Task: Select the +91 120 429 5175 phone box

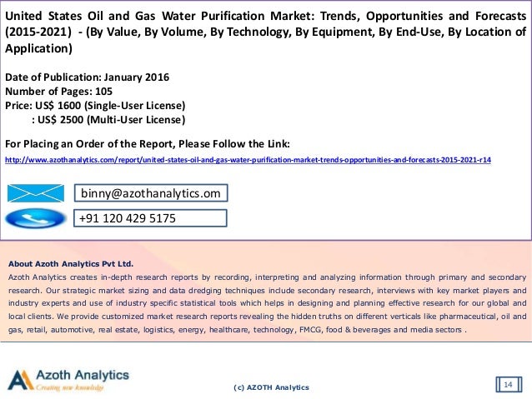Action: [150, 218]
